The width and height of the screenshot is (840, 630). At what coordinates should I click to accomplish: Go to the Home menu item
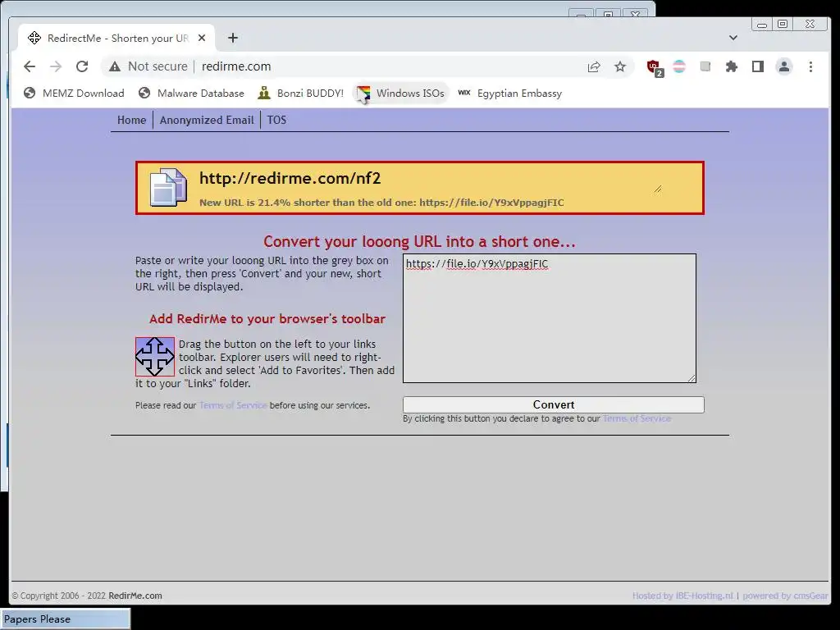point(132,120)
